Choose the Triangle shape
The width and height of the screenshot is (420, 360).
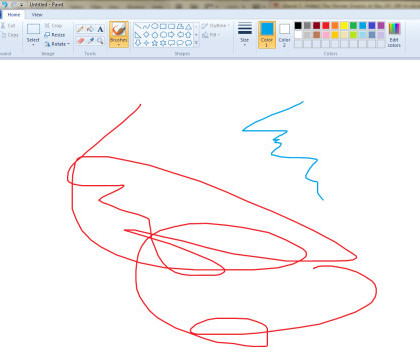(x=188, y=26)
